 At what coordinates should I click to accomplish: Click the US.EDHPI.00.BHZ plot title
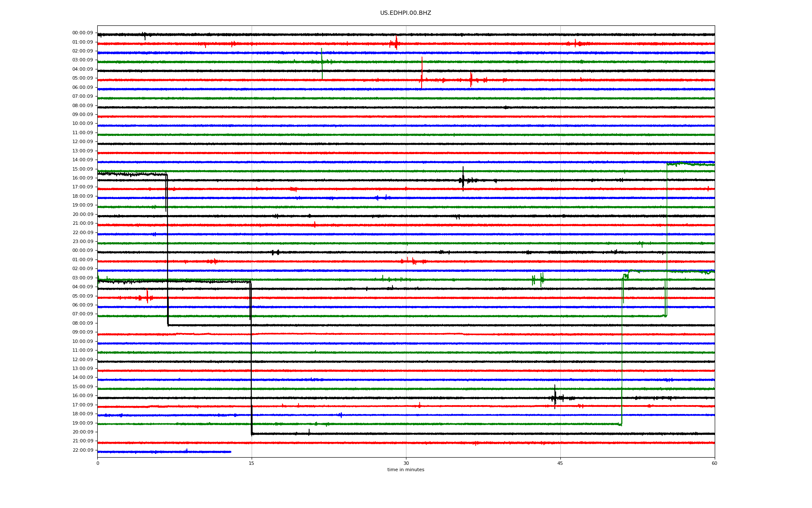(405, 13)
